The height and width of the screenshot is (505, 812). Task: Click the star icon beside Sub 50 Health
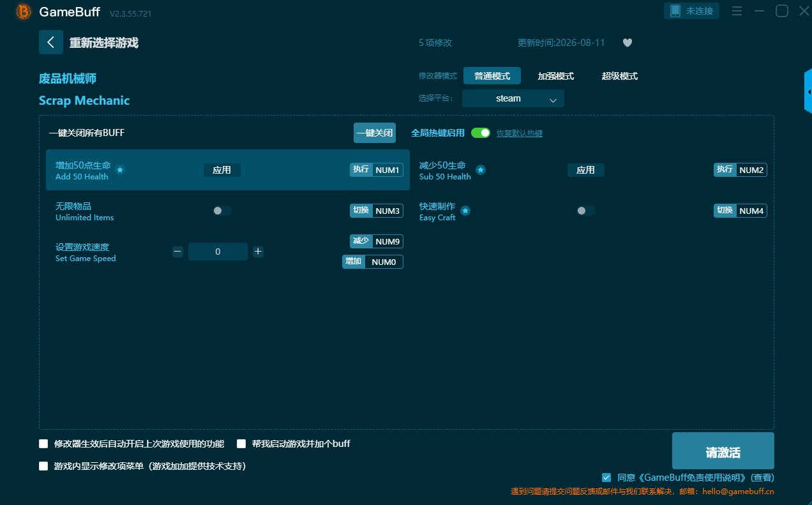[x=481, y=170]
